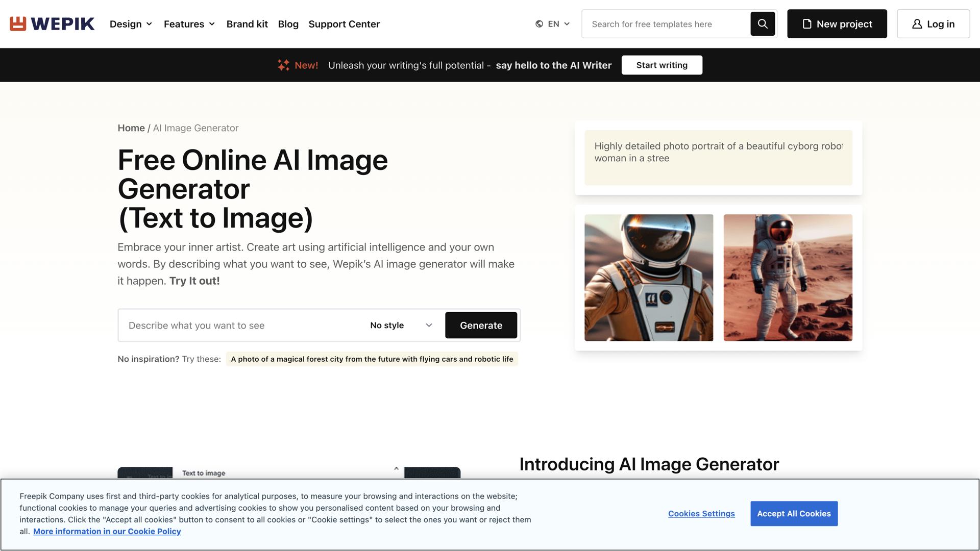Click the Wepik logo
Viewport: 980px width, 551px height.
pos(52,24)
